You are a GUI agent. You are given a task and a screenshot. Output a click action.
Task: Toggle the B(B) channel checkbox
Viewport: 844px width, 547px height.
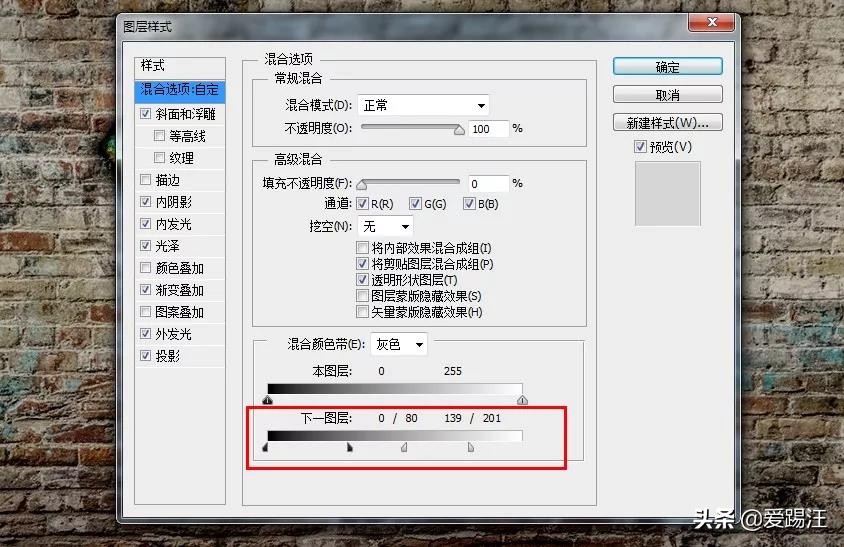point(469,204)
